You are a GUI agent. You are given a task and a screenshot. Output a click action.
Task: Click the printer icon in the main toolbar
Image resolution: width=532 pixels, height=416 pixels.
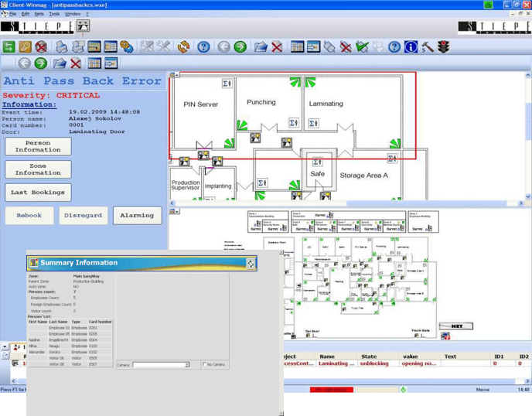pos(61,47)
